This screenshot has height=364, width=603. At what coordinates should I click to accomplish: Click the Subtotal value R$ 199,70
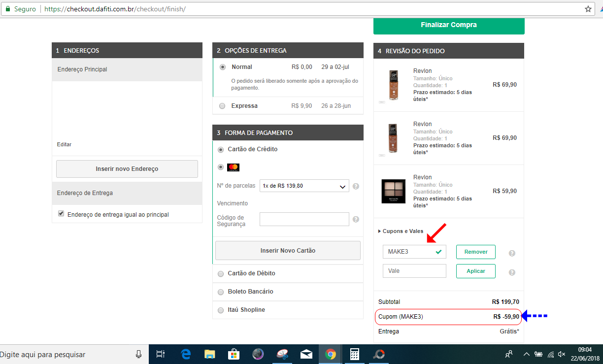coord(505,302)
